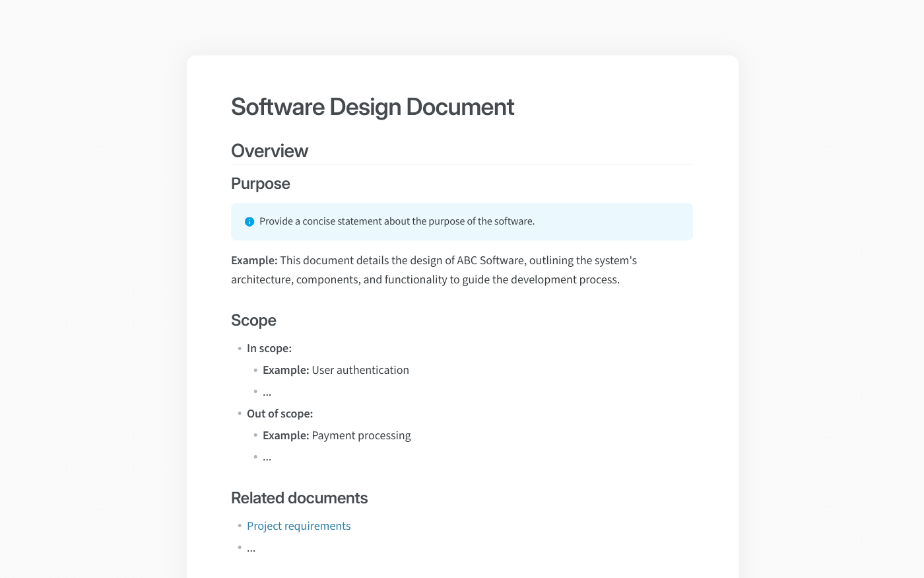Screen dimensions: 924x578
Task: Select the Scope heading
Action: point(253,320)
